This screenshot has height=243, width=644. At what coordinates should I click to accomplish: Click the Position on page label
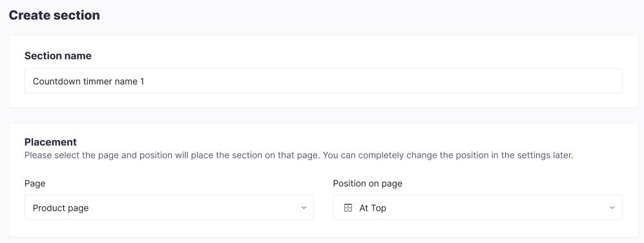[x=368, y=184]
